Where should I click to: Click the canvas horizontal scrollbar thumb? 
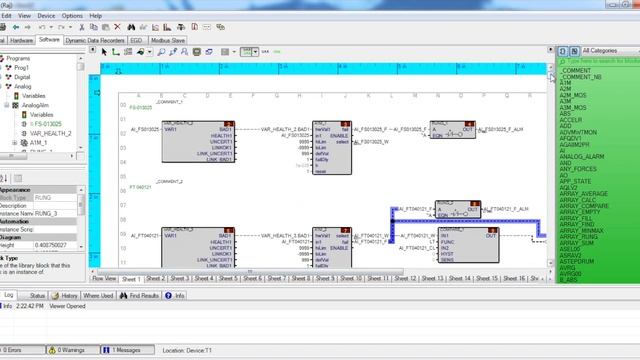(250, 271)
